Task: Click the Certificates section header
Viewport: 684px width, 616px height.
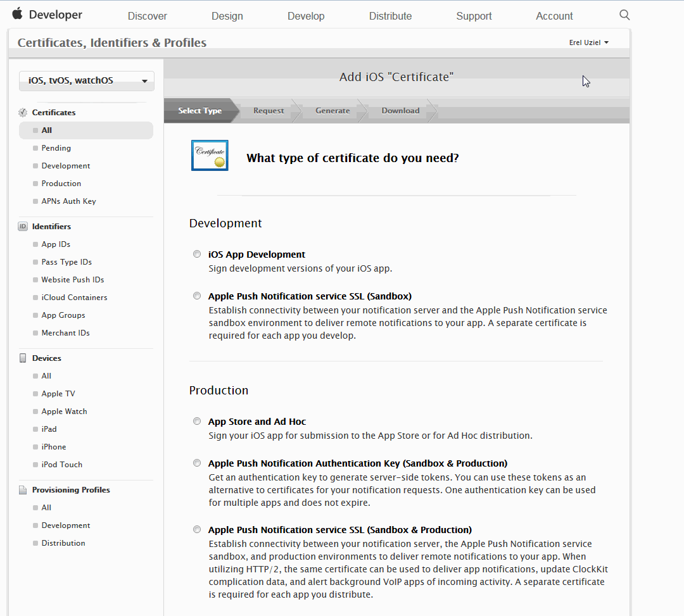Action: [x=54, y=113]
